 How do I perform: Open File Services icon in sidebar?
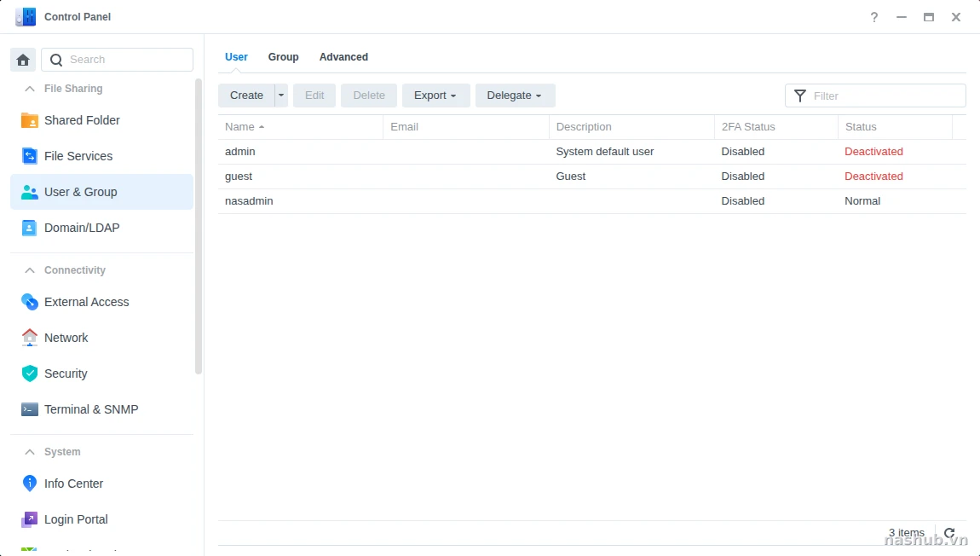[29, 156]
